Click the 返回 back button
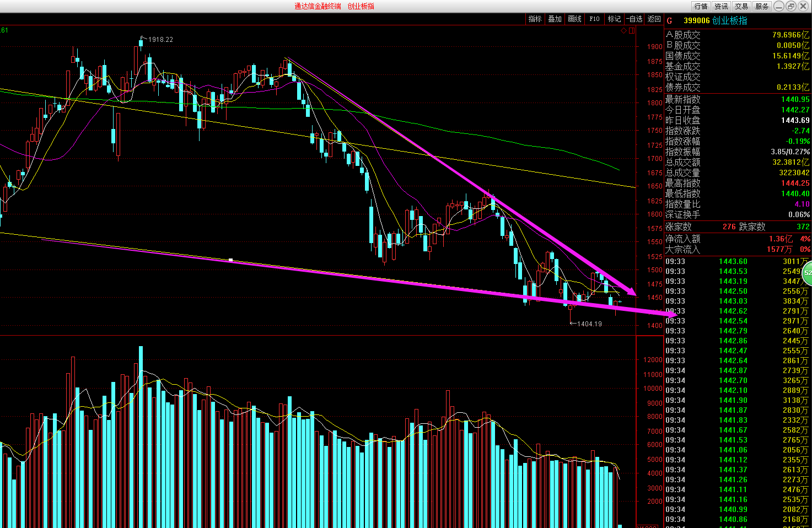This screenshot has width=812, height=528. click(x=654, y=19)
